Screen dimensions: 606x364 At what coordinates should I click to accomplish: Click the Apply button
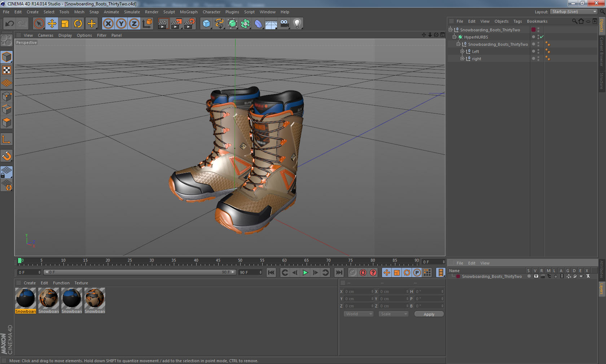pyautogui.click(x=429, y=314)
